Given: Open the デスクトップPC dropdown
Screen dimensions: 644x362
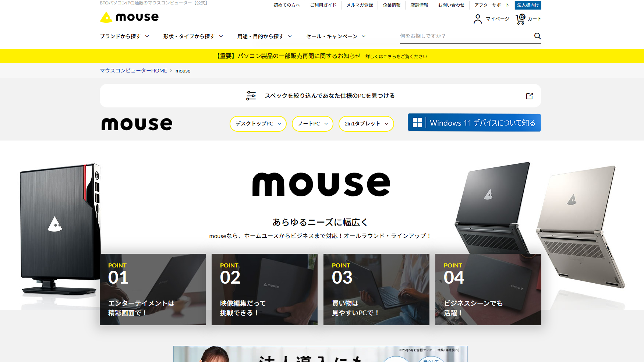Looking at the screenshot, I should coord(258,124).
